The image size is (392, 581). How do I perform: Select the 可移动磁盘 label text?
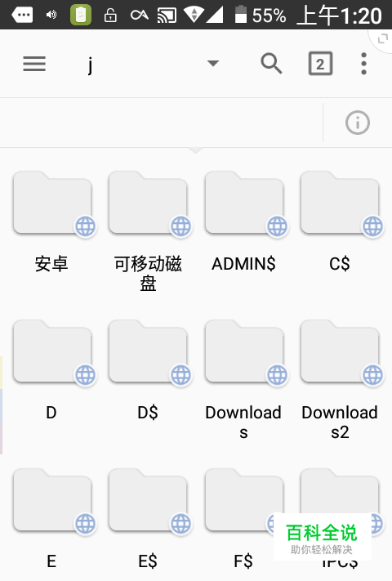tap(148, 274)
